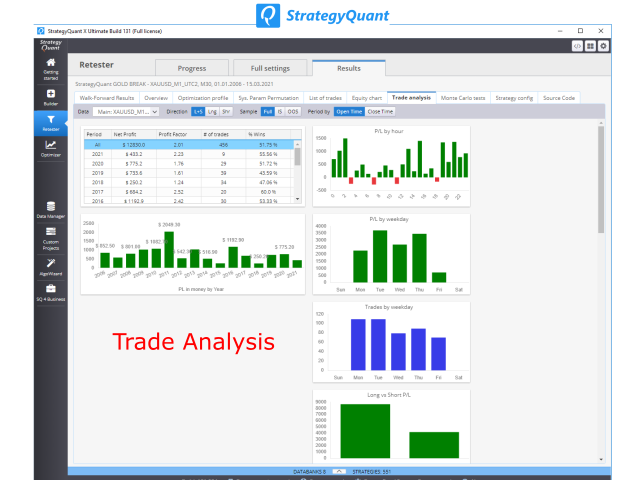The height and width of the screenshot is (480, 640).
Task: Sort table by Net Profit column
Action: click(134, 134)
